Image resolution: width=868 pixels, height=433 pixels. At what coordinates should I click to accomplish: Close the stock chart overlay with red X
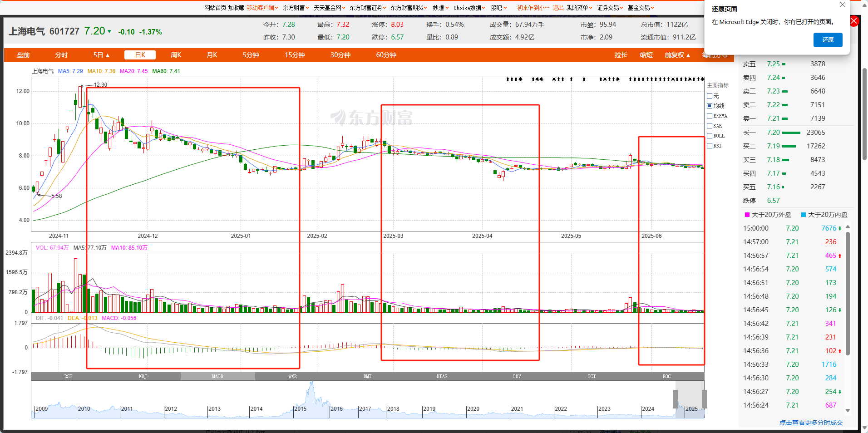[x=853, y=21]
